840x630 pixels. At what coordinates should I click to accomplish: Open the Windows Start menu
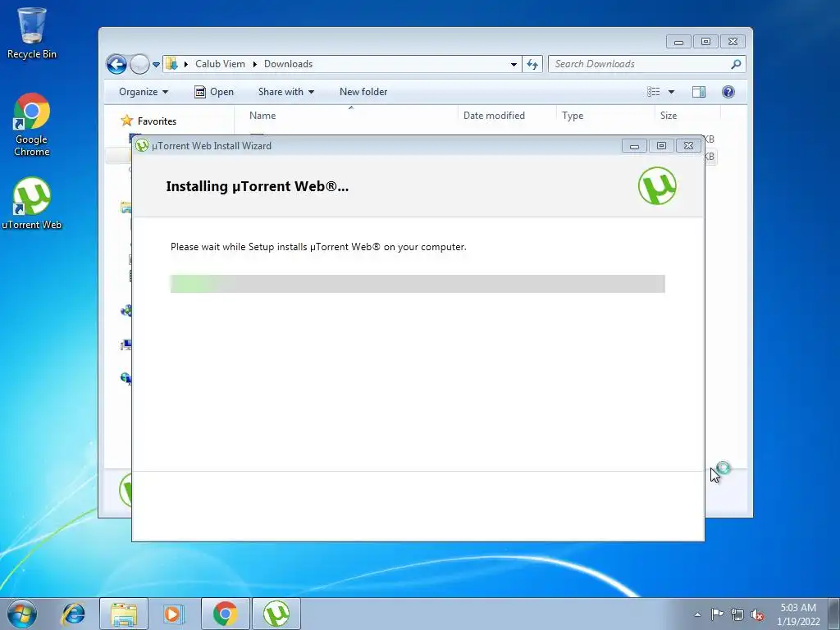coord(22,614)
